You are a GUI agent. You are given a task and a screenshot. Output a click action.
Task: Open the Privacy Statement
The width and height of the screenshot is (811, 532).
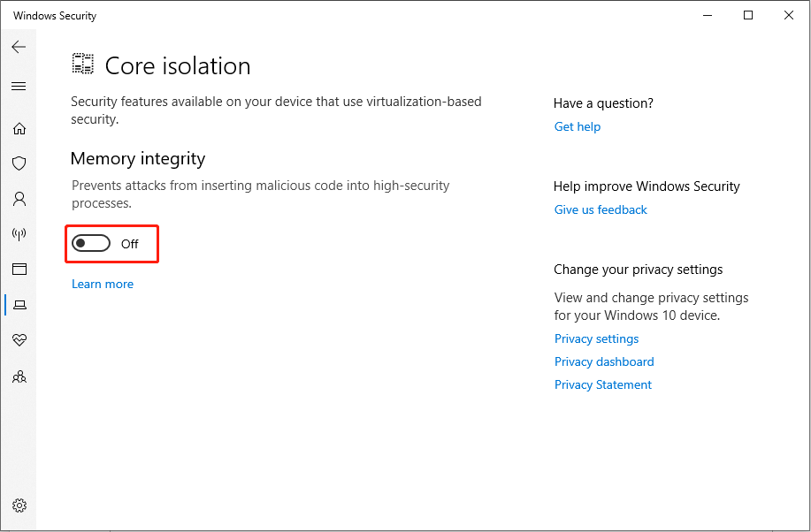[x=602, y=384]
